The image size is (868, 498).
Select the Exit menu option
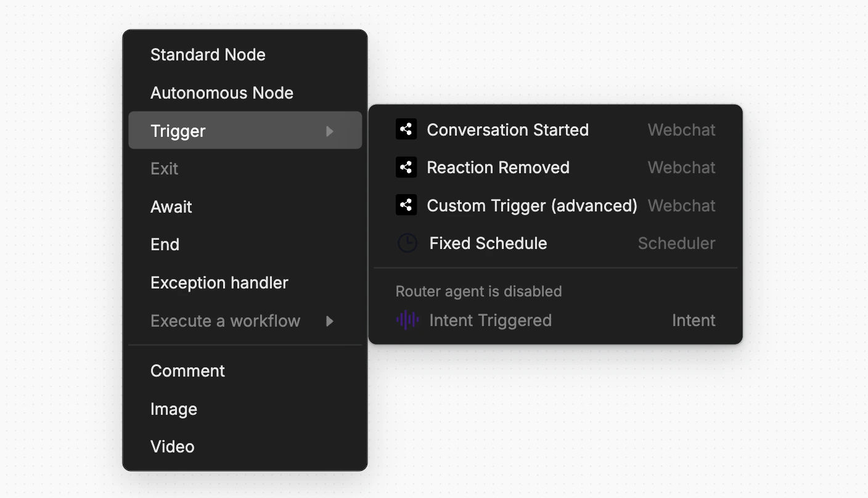click(245, 168)
